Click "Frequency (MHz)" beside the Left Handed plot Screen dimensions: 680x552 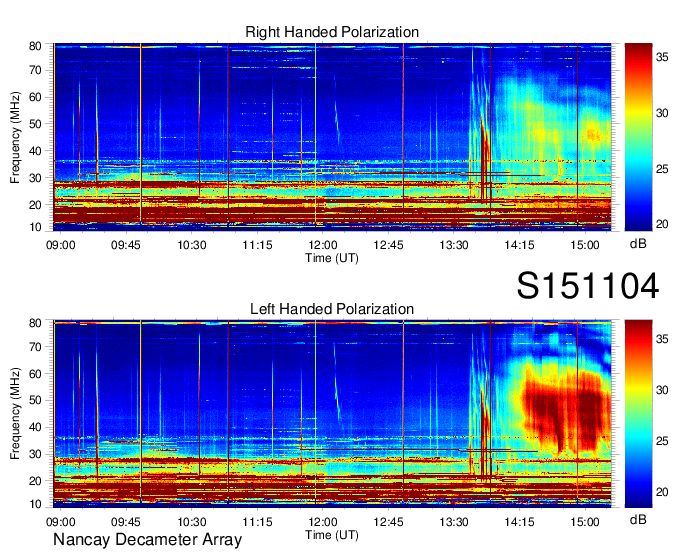15,414
